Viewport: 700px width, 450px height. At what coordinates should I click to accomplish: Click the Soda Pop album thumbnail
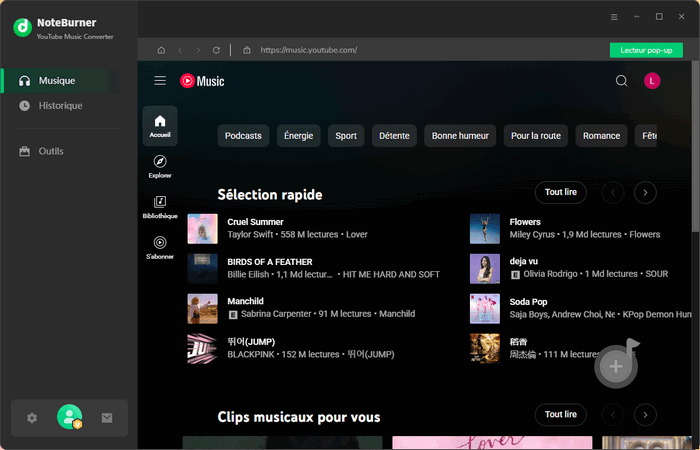pos(485,308)
